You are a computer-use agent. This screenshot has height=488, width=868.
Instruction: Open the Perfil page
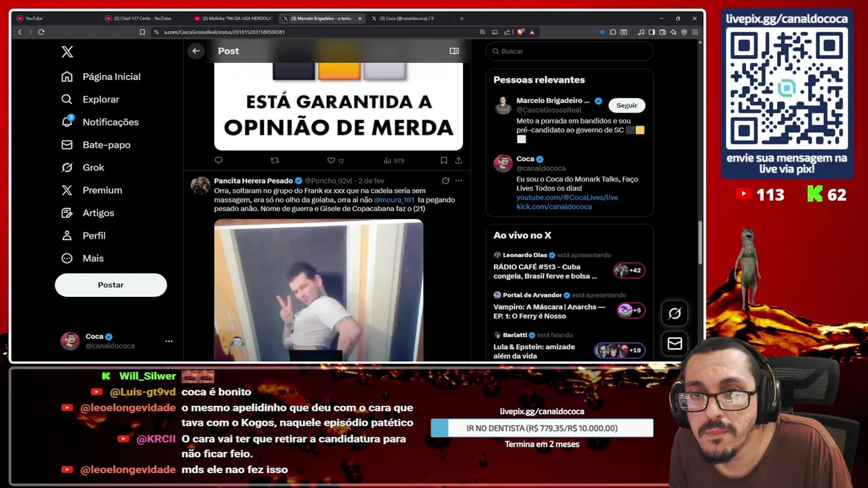click(x=83, y=235)
